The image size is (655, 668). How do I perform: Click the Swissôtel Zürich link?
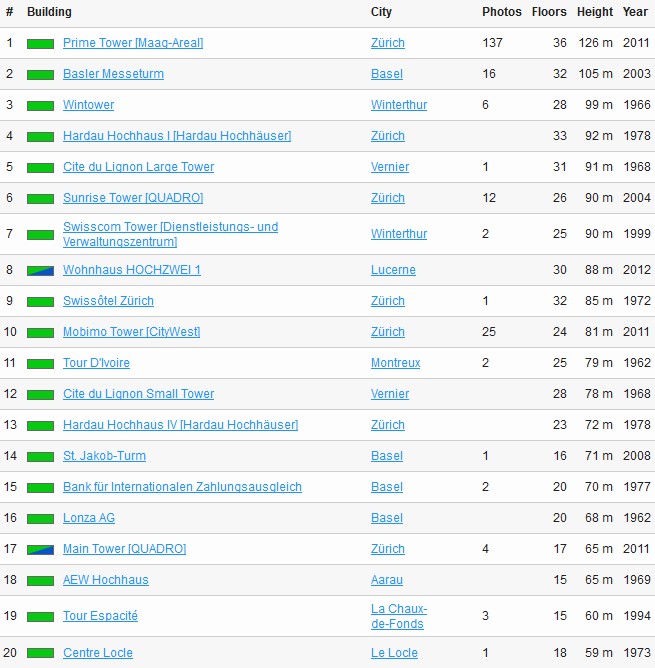[x=108, y=301]
